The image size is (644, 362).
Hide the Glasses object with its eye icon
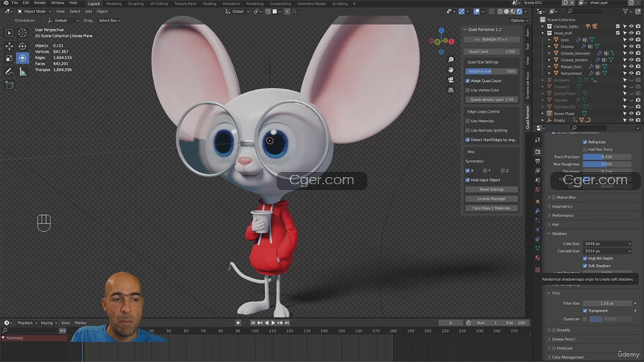point(632,46)
